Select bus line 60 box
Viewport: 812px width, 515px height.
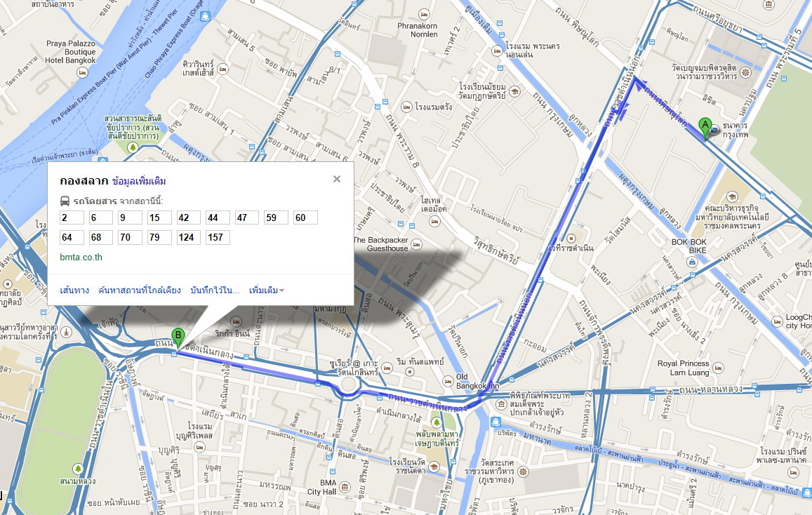(305, 218)
